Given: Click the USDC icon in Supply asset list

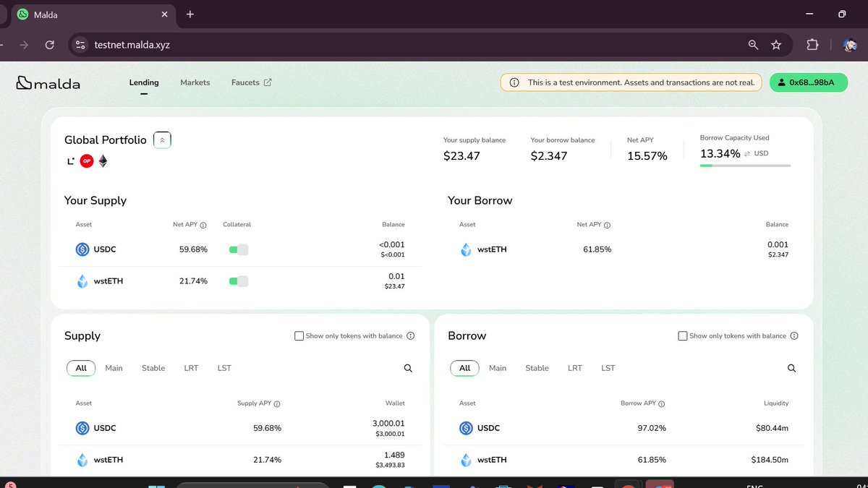Looking at the screenshot, I should point(82,428).
